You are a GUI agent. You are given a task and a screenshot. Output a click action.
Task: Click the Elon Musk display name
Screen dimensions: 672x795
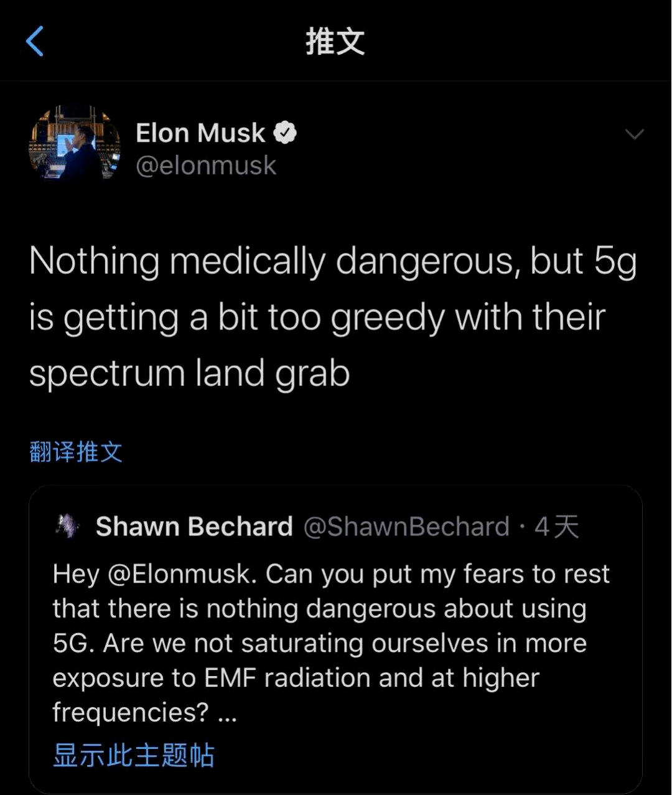[x=200, y=133]
